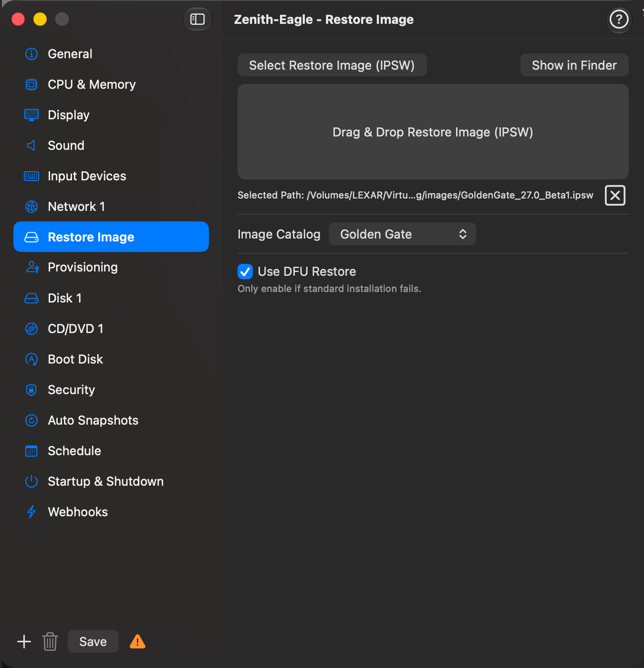Click the General info icon in sidebar
644x668 pixels.
(31, 54)
